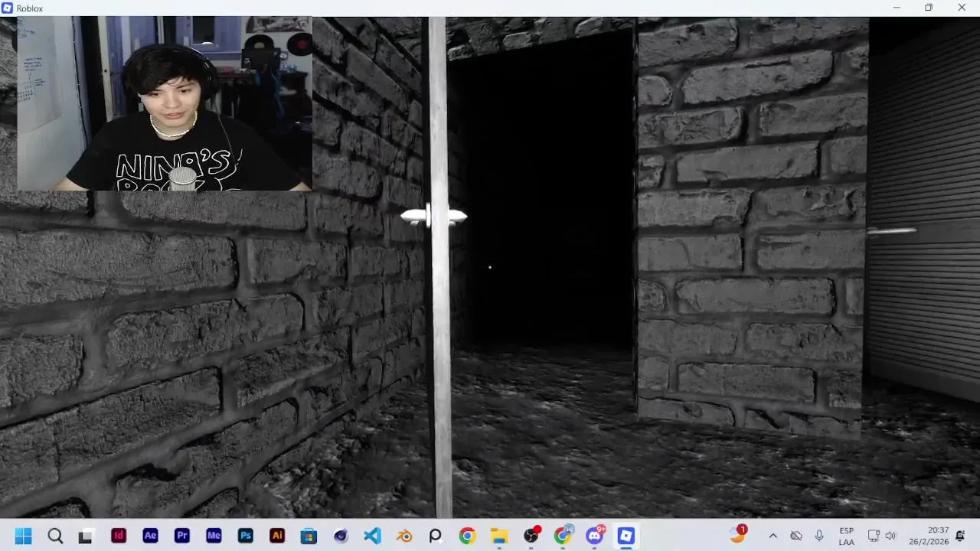This screenshot has height=551, width=980.
Task: Click the crosshair dot in dark doorway
Action: pos(490,267)
